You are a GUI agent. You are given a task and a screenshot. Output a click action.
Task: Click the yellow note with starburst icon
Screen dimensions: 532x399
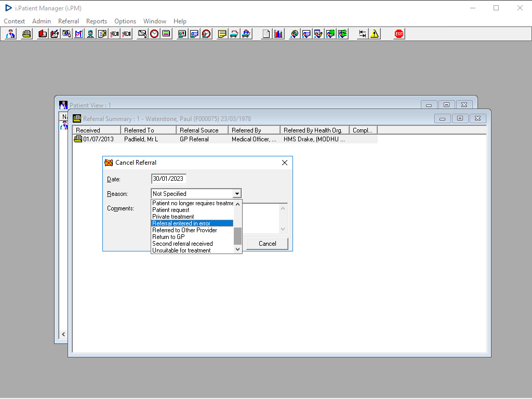pos(102,34)
